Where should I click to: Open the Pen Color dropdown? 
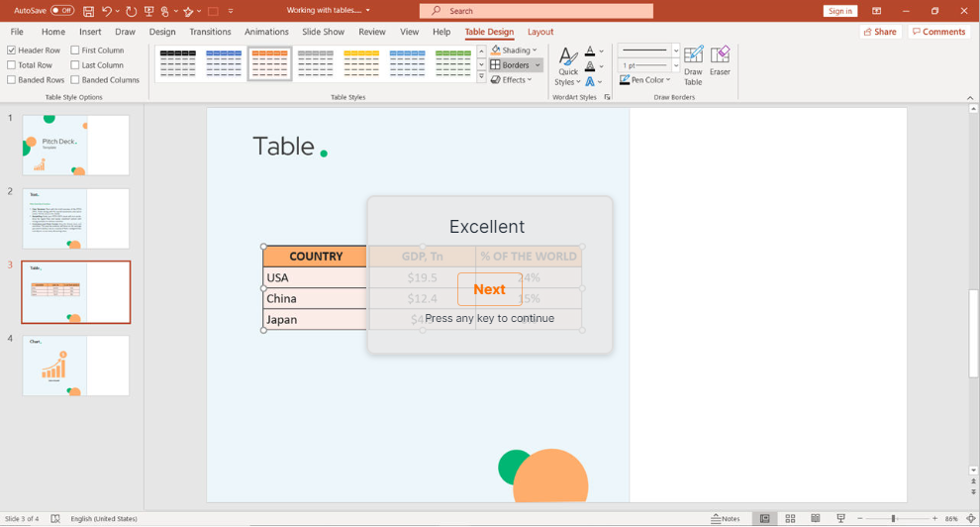645,80
